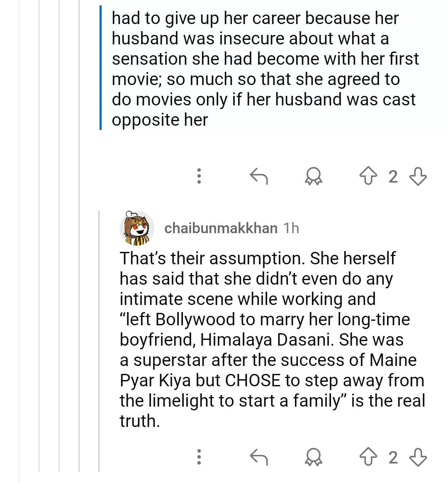Upvote chaibunmakkhan's comment

tap(368, 457)
